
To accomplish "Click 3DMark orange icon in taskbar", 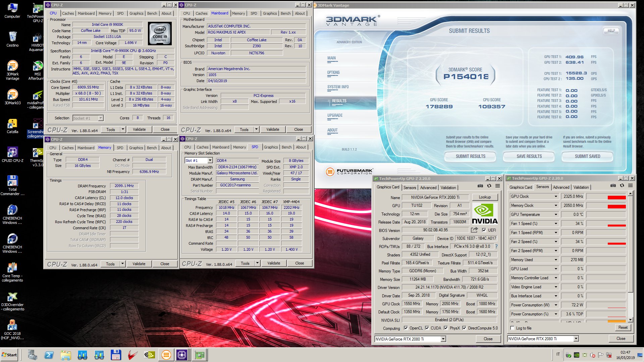I will tap(166, 355).
